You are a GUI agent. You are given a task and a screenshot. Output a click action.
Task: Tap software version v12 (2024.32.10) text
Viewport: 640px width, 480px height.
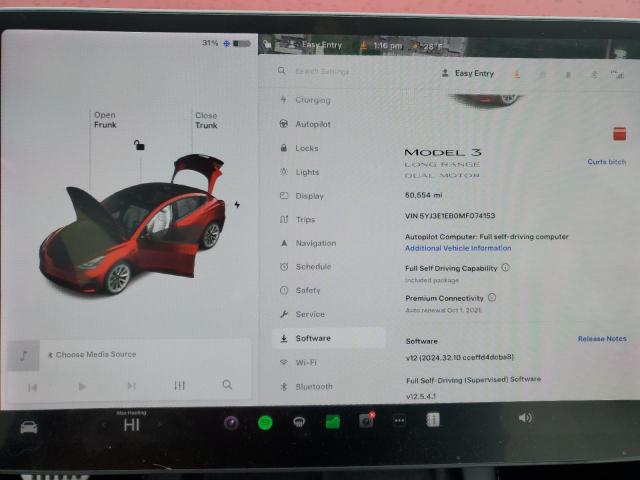[460, 357]
